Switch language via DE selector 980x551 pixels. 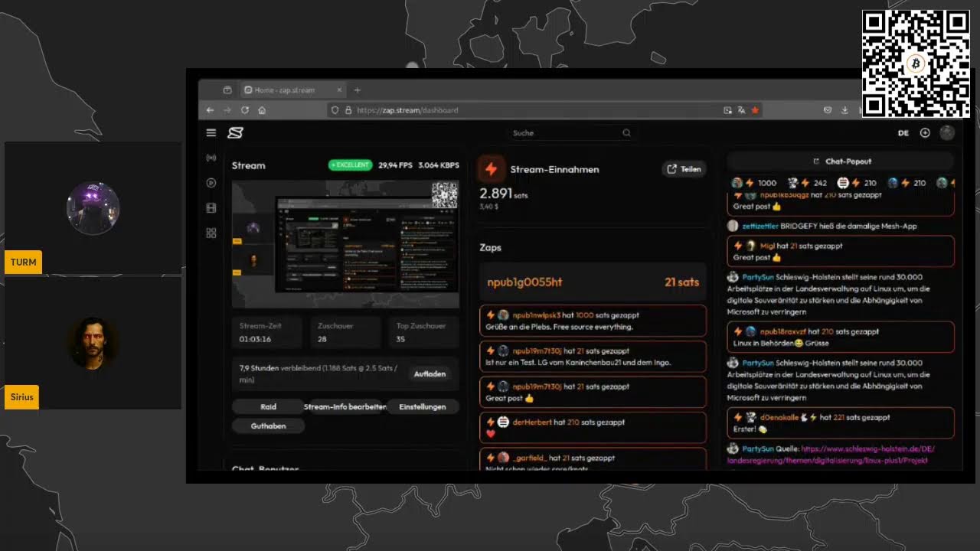point(903,132)
